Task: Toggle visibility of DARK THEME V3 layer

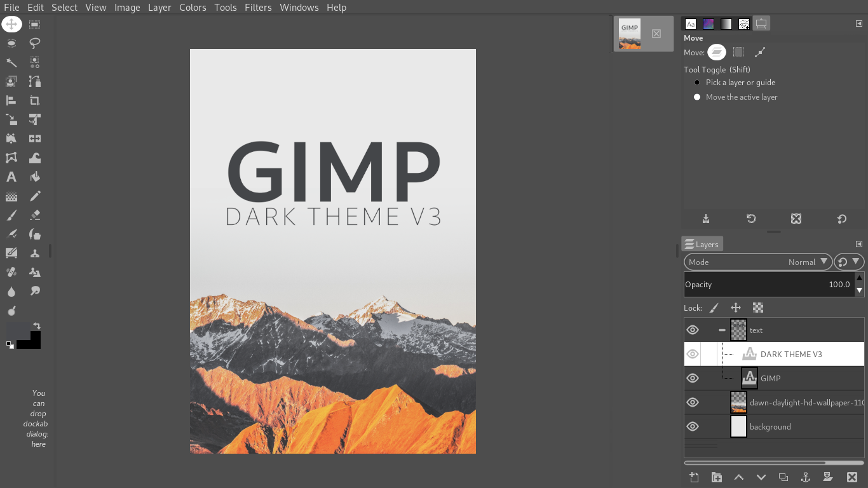Action: [693, 354]
